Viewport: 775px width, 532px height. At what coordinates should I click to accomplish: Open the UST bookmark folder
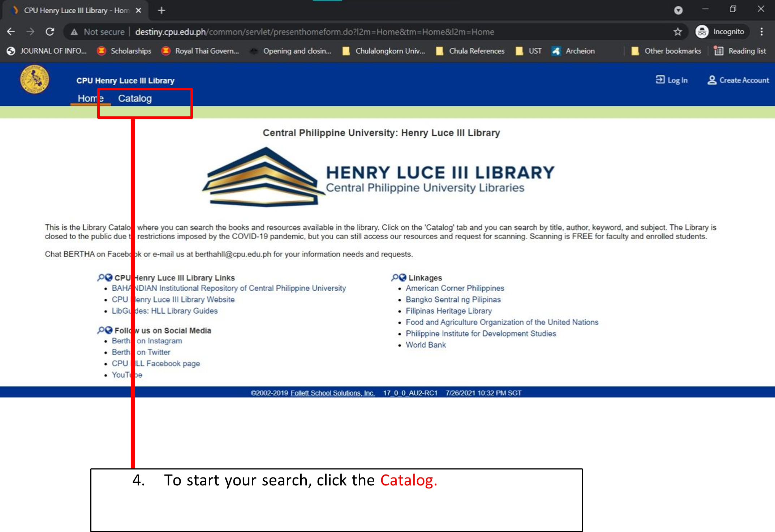pos(529,51)
